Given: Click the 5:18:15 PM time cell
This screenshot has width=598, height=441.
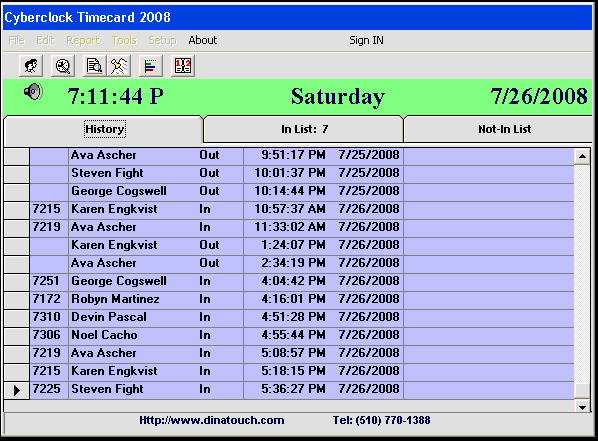Looking at the screenshot, I should tap(293, 370).
